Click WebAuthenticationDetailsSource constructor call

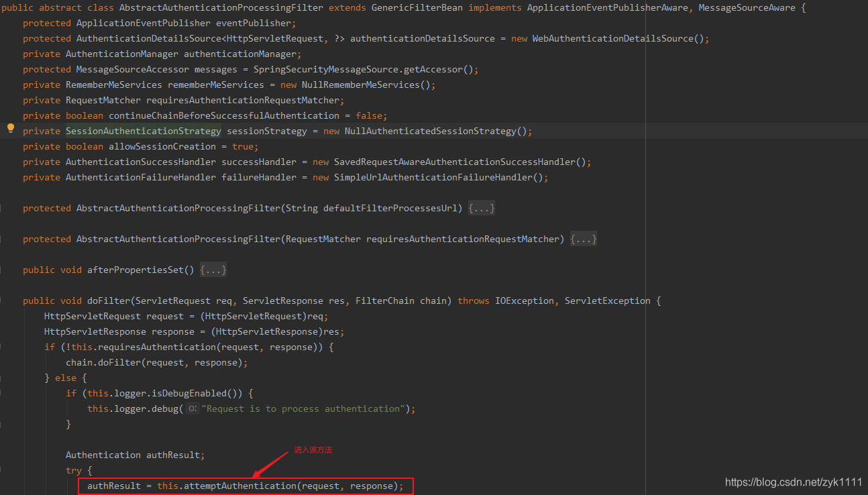[612, 39]
